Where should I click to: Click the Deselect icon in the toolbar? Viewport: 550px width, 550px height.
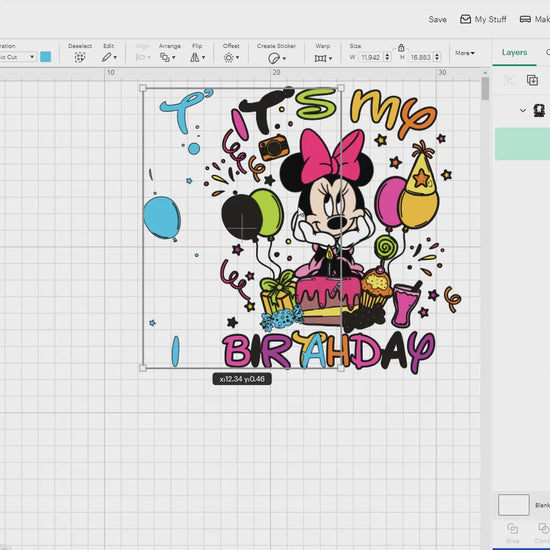point(80,57)
